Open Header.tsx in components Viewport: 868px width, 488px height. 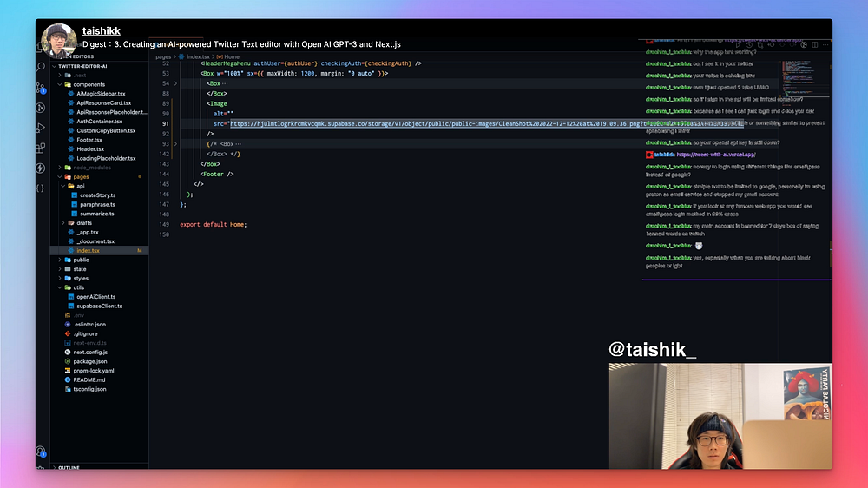[90, 149]
